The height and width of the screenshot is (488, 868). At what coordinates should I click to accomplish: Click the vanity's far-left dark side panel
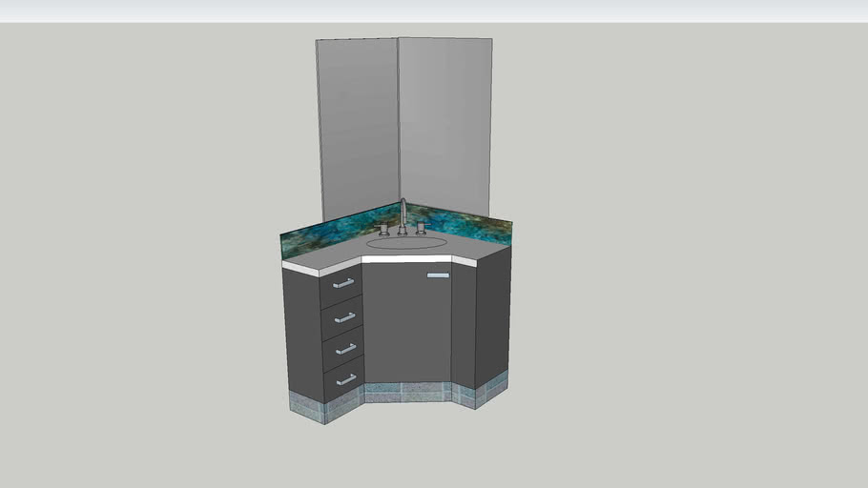pyautogui.click(x=303, y=334)
